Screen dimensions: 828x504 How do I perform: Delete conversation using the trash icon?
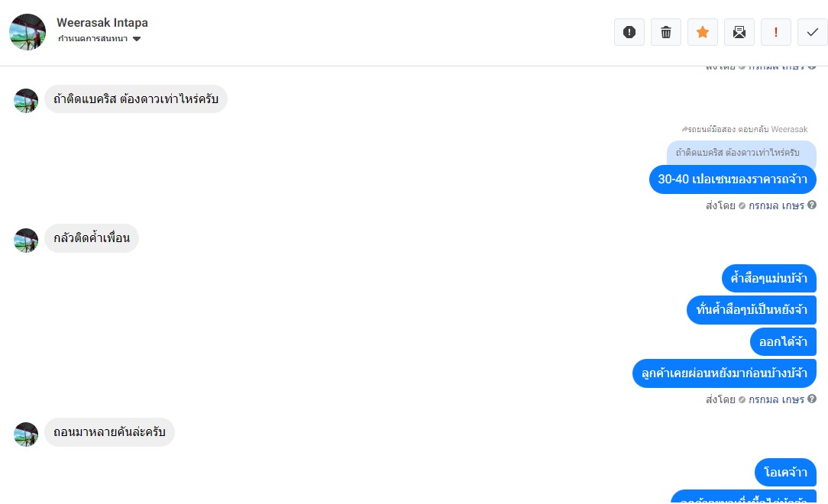pos(666,32)
